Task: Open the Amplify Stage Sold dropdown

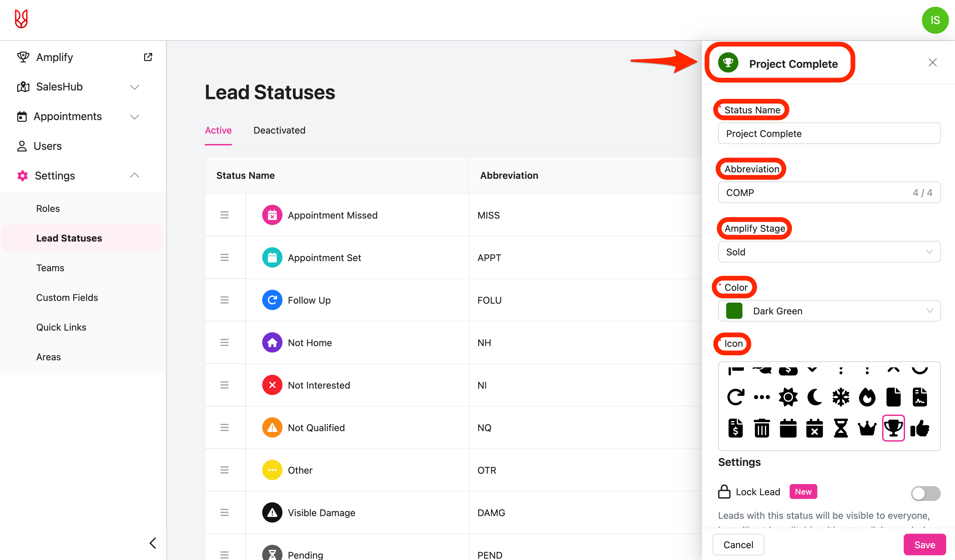Action: point(829,252)
